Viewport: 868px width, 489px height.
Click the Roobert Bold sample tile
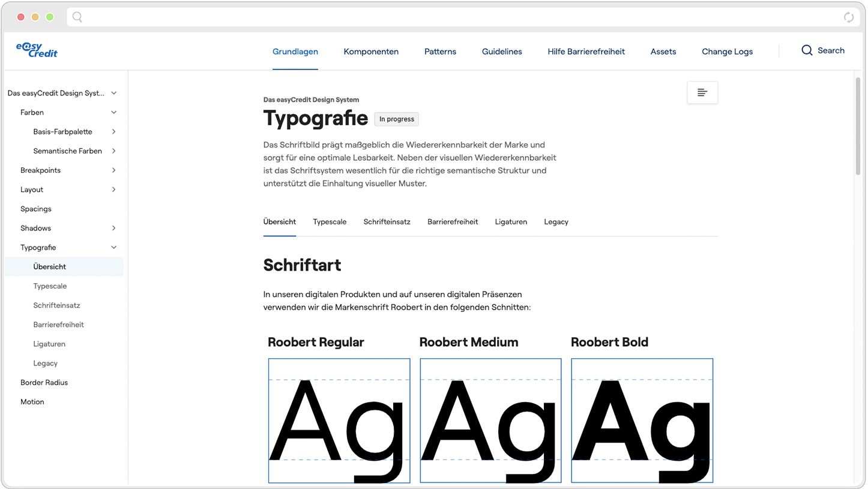tap(642, 420)
